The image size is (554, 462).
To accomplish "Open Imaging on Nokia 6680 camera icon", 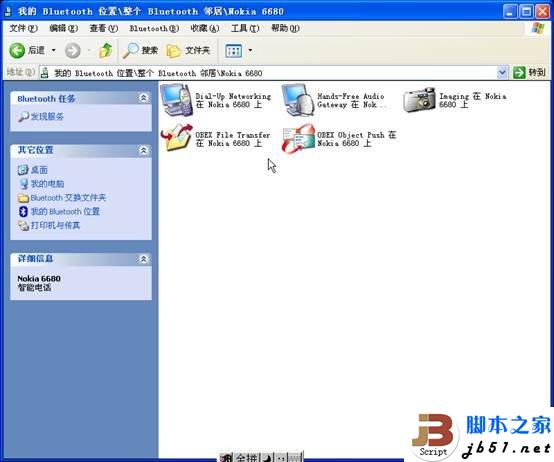I will coord(419,100).
